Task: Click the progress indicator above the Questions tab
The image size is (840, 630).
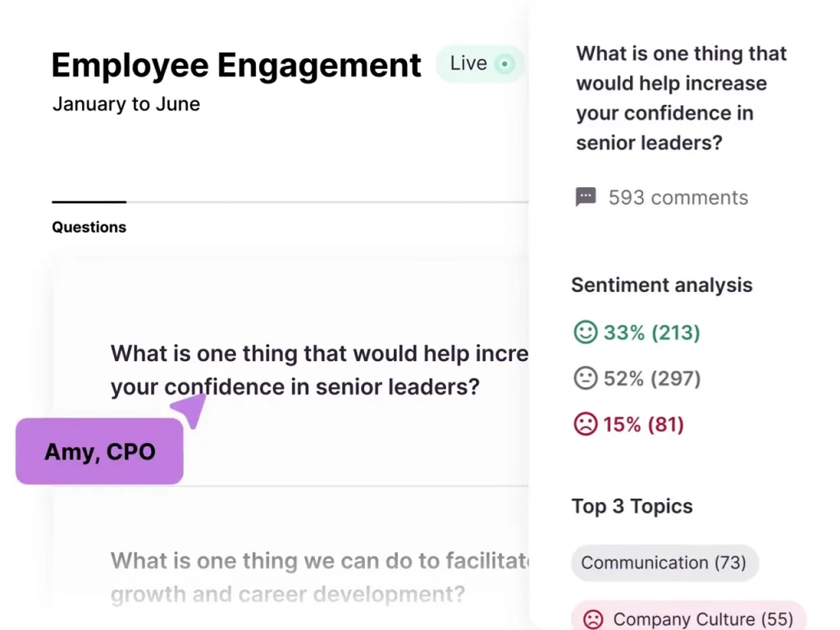Action: click(x=89, y=201)
